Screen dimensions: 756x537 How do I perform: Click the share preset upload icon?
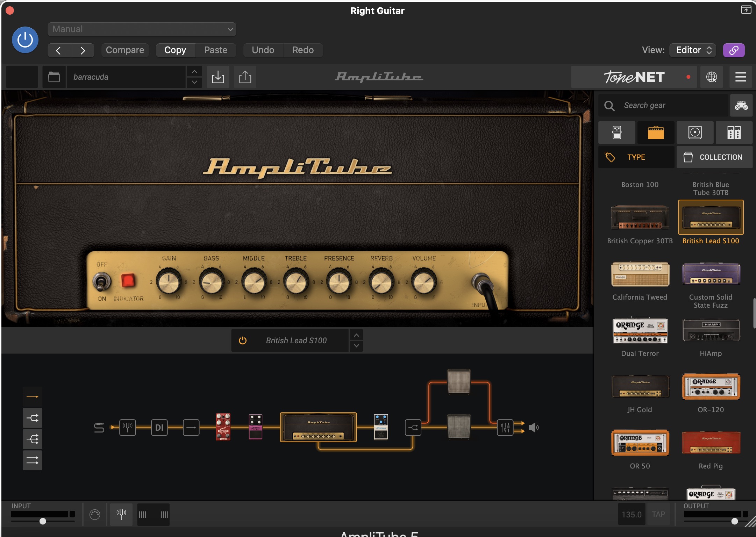245,77
